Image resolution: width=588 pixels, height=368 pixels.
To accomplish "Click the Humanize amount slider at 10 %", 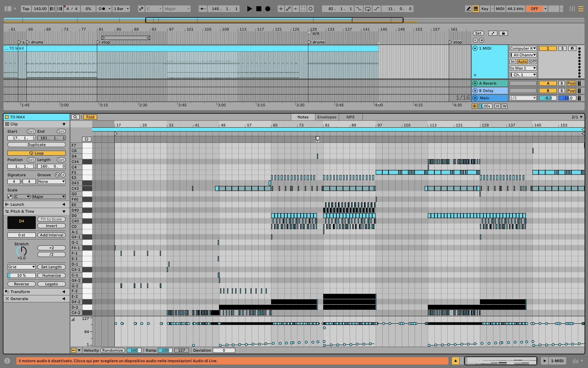I will (21, 275).
